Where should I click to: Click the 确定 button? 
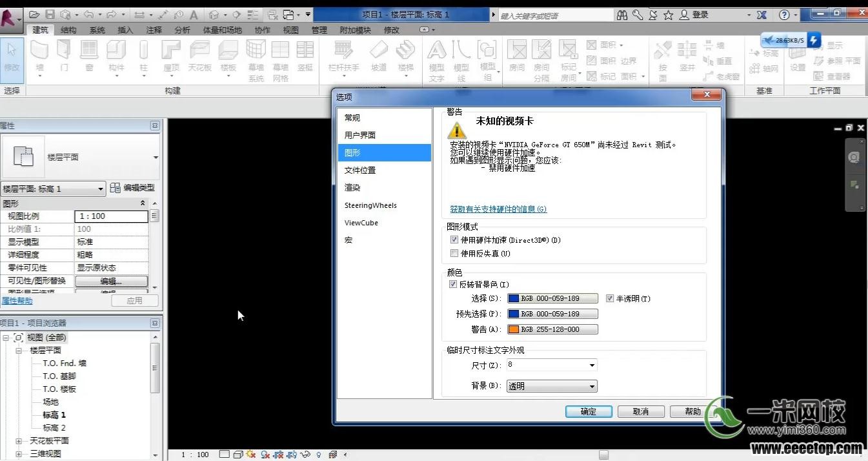(589, 411)
